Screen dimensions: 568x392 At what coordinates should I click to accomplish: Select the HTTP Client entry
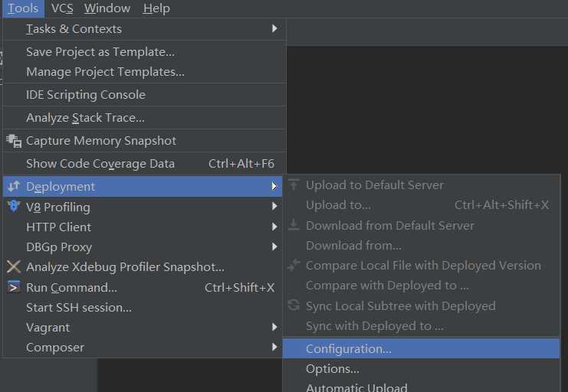(59, 227)
